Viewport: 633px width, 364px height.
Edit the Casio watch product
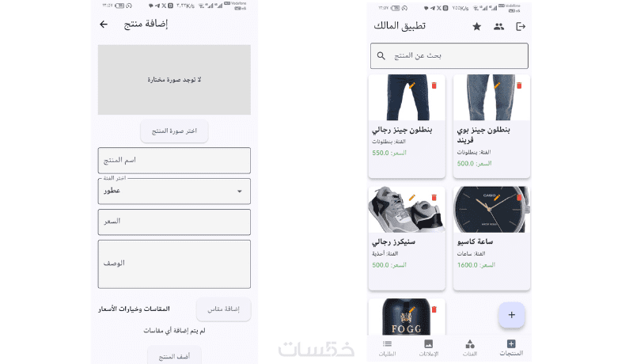click(497, 197)
